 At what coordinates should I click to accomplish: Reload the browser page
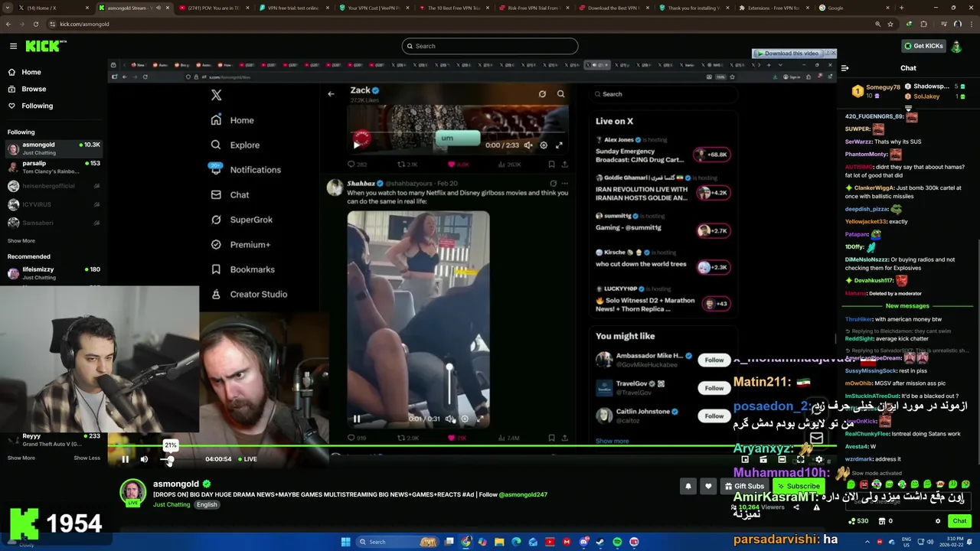coord(36,24)
